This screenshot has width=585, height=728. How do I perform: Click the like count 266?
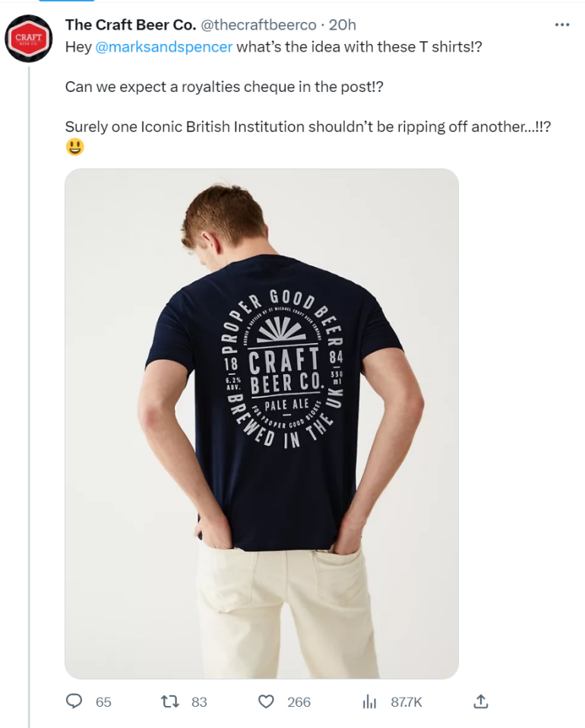[x=299, y=702]
